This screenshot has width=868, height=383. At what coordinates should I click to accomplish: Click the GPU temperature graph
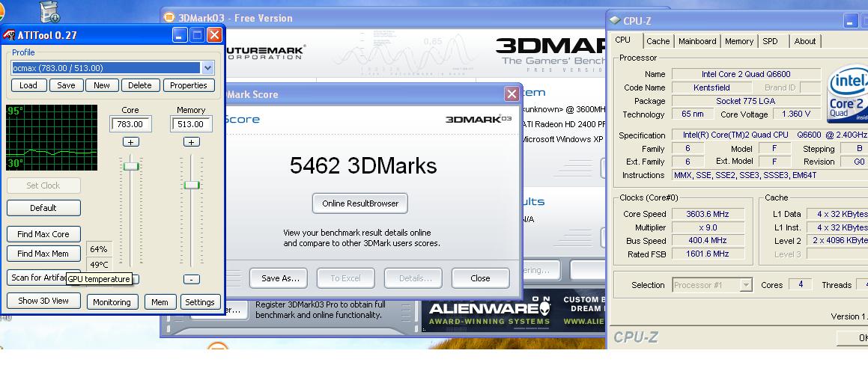coord(52,138)
